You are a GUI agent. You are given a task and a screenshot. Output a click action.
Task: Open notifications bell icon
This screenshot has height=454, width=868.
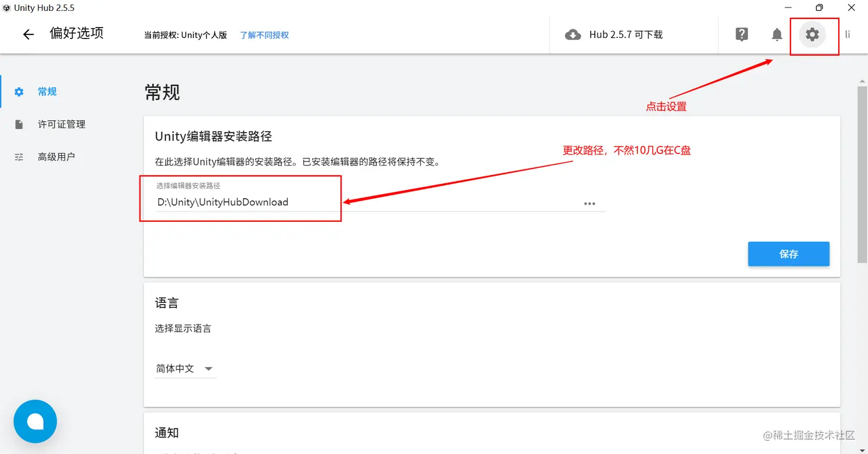point(777,34)
